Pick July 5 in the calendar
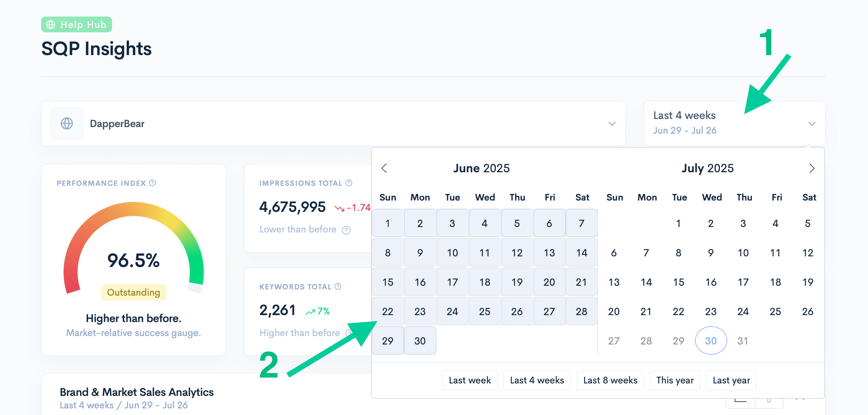The image size is (868, 415). click(808, 223)
